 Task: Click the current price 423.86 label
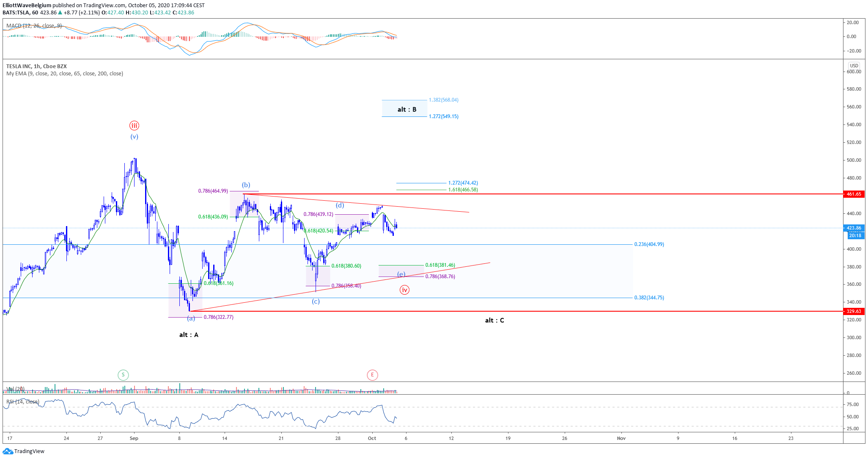[854, 228]
